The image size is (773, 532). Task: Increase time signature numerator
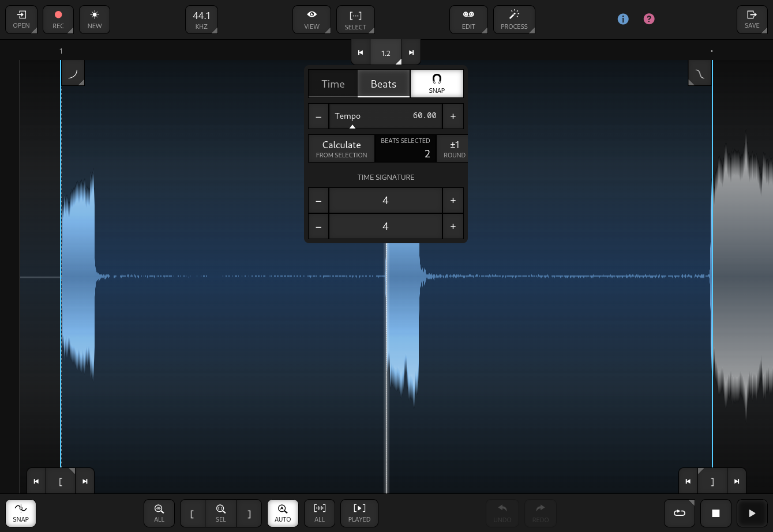click(x=453, y=200)
